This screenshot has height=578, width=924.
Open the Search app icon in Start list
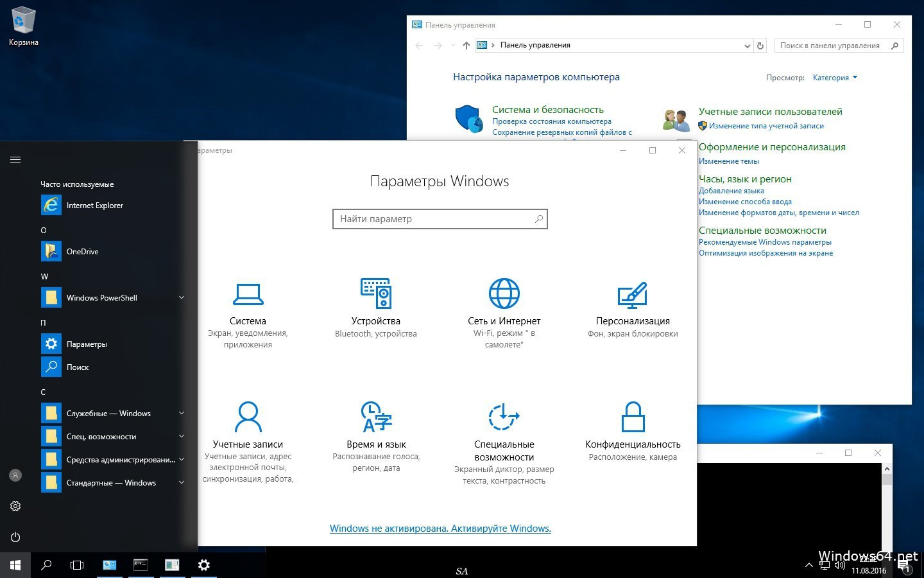pos(51,367)
